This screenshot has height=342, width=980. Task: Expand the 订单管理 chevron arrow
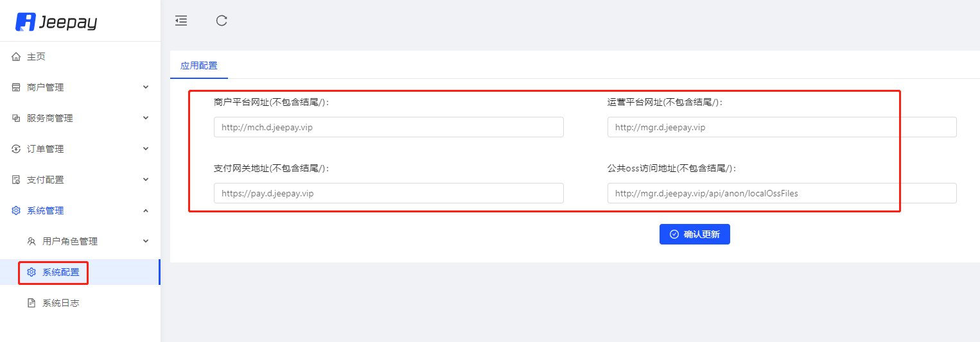pyautogui.click(x=146, y=148)
